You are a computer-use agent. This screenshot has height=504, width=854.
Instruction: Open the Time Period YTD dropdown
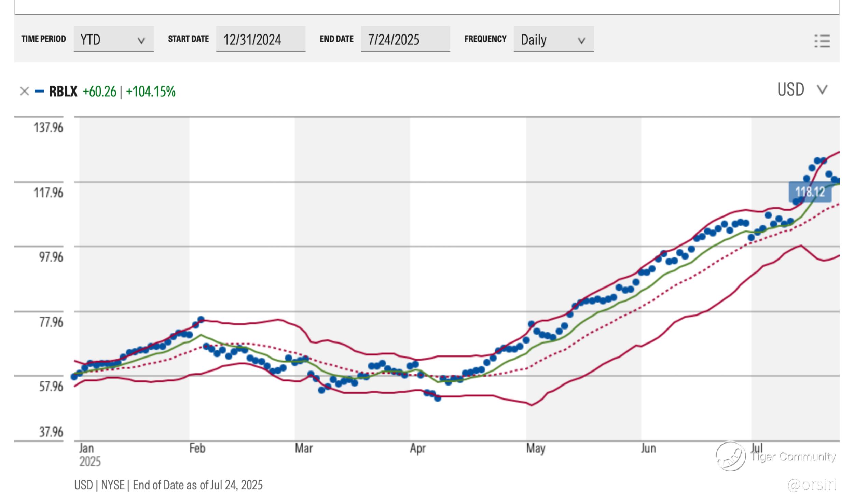tap(113, 39)
